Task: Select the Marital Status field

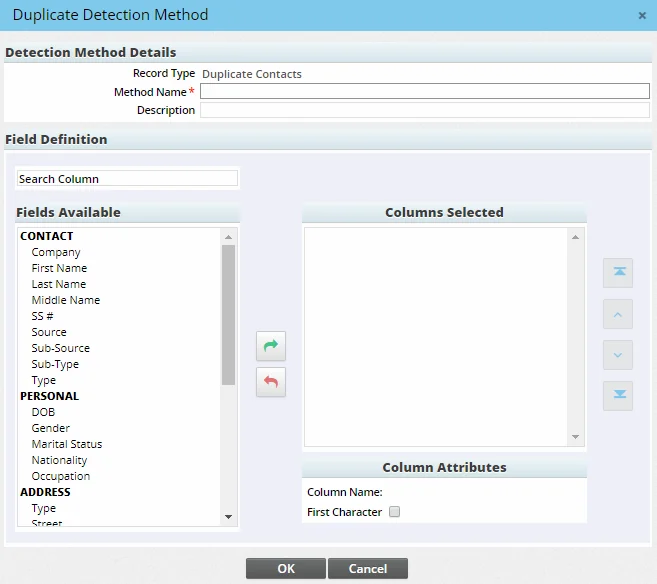Action: (x=67, y=444)
